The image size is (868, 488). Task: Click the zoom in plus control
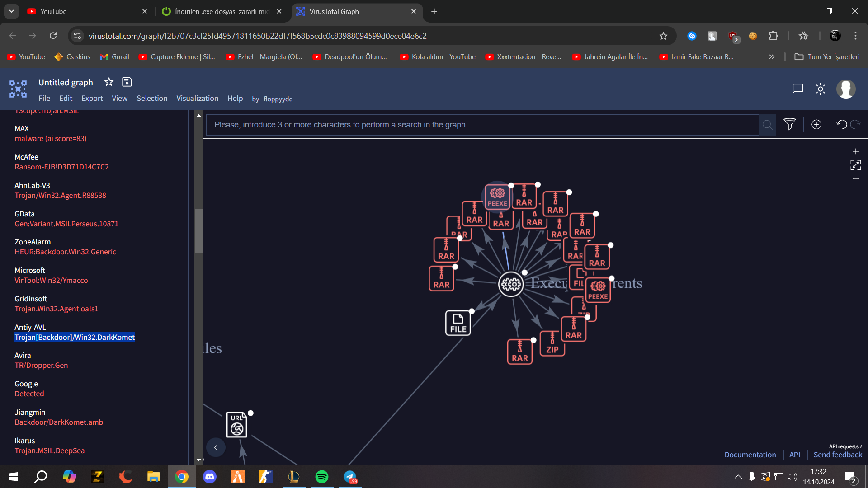click(x=855, y=151)
